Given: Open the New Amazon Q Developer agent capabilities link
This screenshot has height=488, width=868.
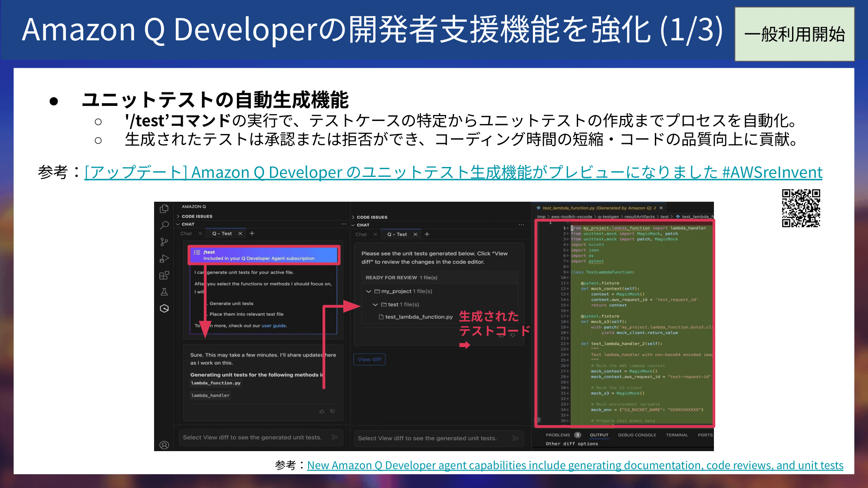Looking at the screenshot, I should (575, 465).
